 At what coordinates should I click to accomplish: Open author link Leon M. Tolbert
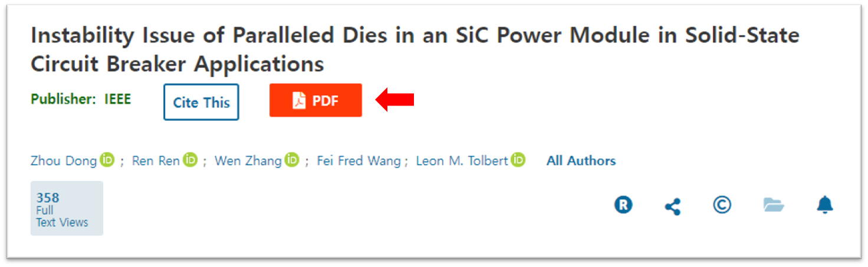(x=462, y=160)
